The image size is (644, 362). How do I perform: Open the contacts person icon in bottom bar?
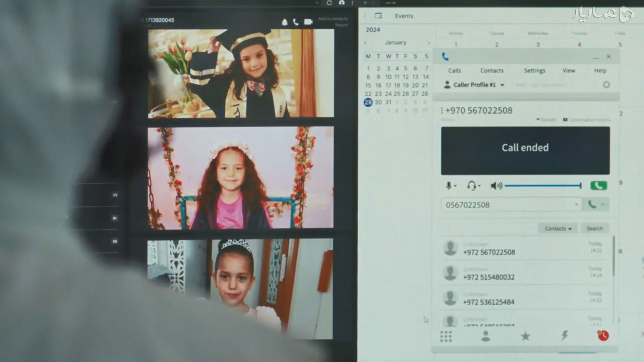pyautogui.click(x=485, y=336)
